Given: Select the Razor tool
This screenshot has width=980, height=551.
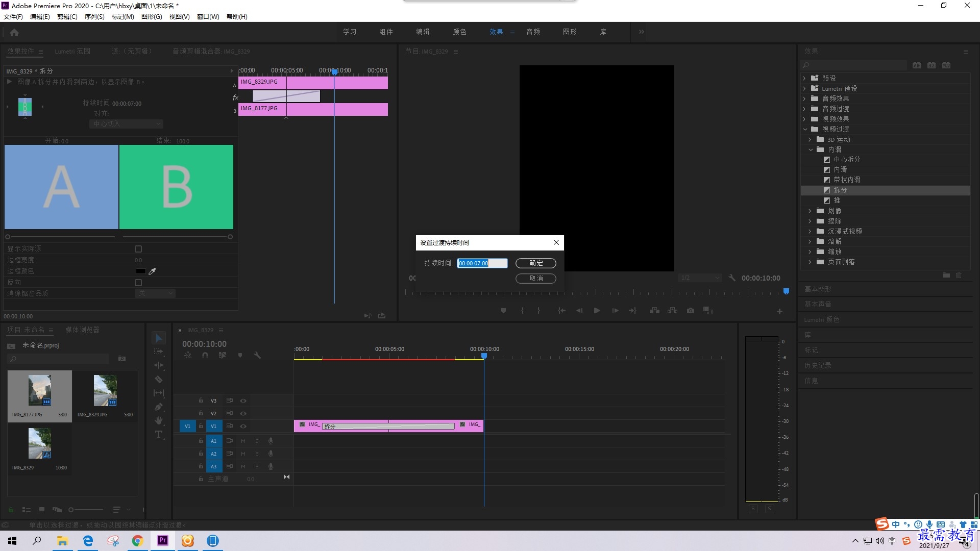Looking at the screenshot, I should tap(159, 379).
